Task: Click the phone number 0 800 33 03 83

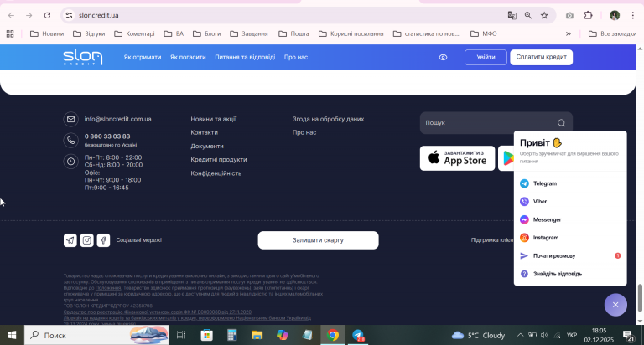Action: click(107, 136)
